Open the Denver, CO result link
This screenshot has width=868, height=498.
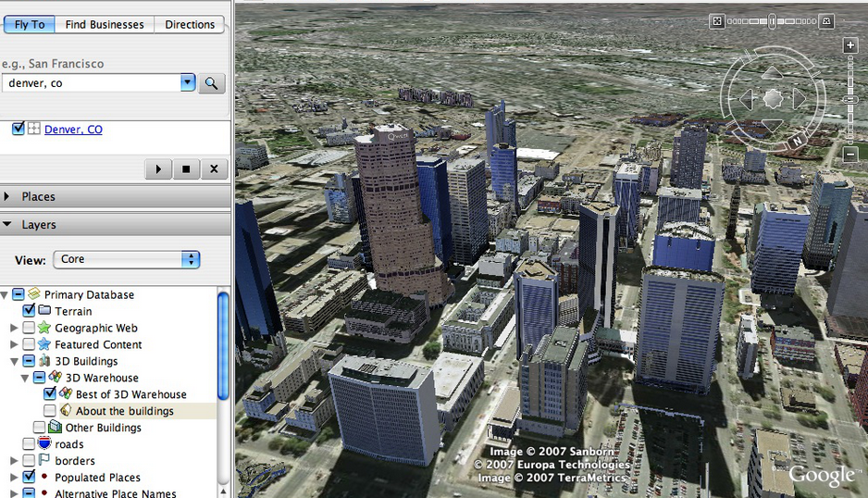click(x=73, y=129)
